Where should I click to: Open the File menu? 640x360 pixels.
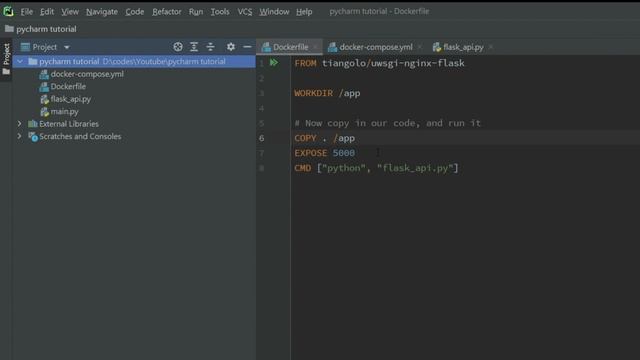(27, 12)
